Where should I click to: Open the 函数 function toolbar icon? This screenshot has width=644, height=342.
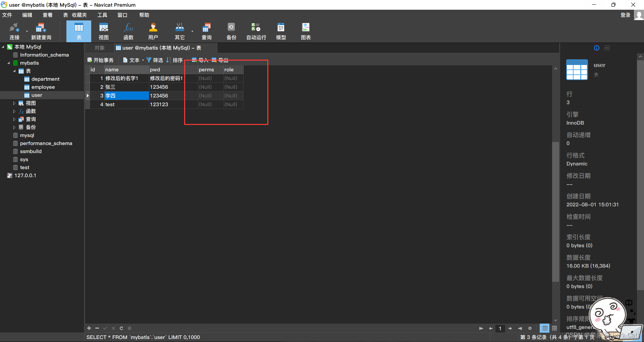(128, 31)
